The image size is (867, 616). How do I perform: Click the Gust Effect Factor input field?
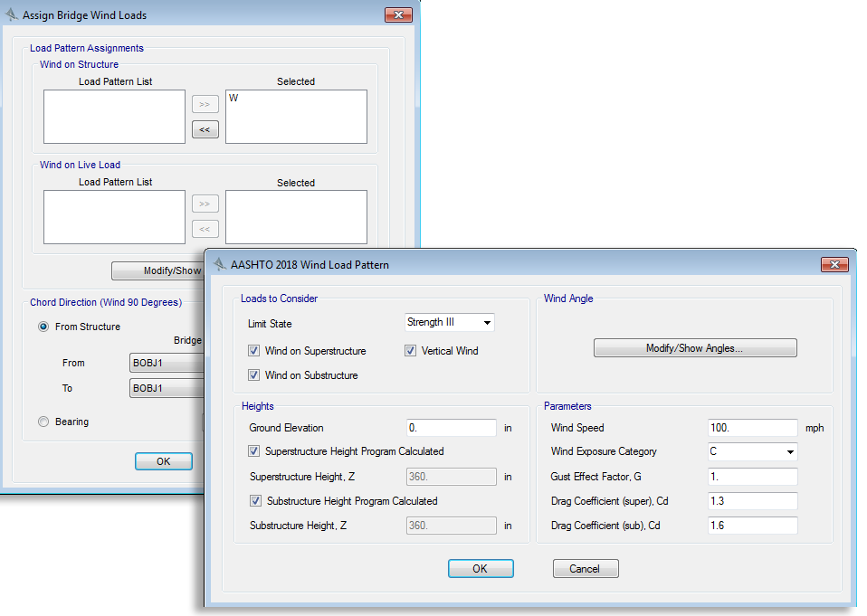[x=752, y=477]
